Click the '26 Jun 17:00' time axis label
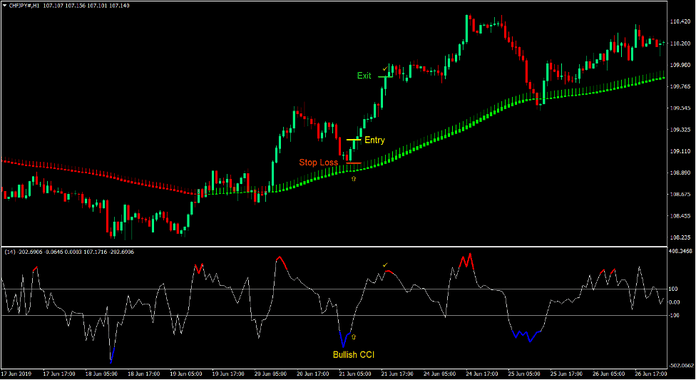 tap(651, 374)
